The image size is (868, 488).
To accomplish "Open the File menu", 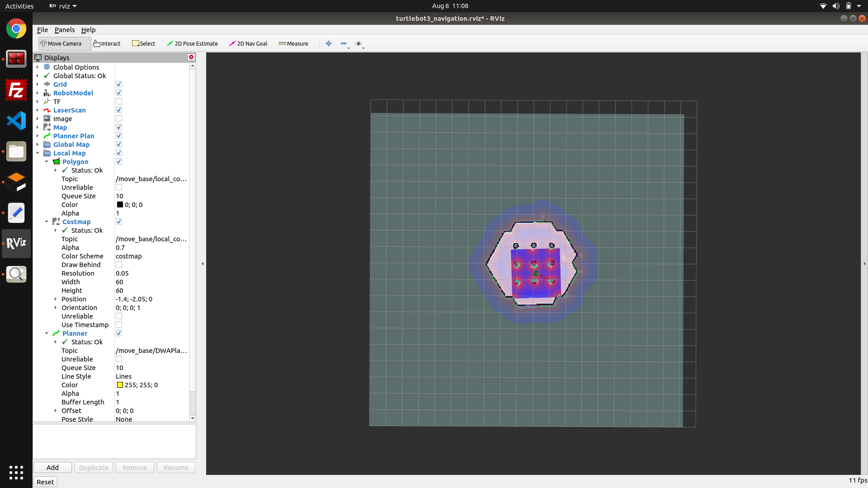I will [42, 29].
